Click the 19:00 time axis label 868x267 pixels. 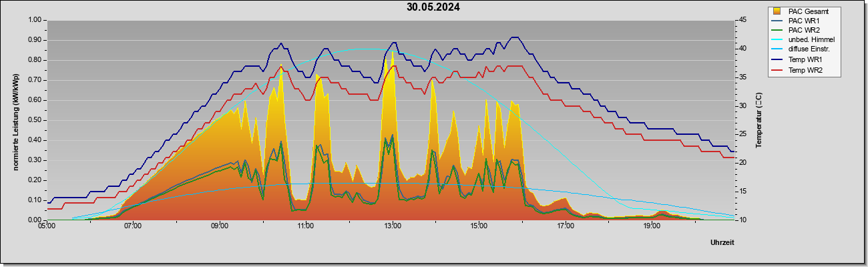652,227
